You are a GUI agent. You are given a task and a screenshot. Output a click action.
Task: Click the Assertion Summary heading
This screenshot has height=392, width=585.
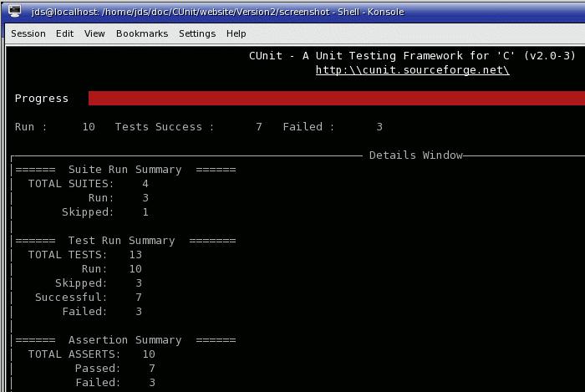[x=125, y=340]
